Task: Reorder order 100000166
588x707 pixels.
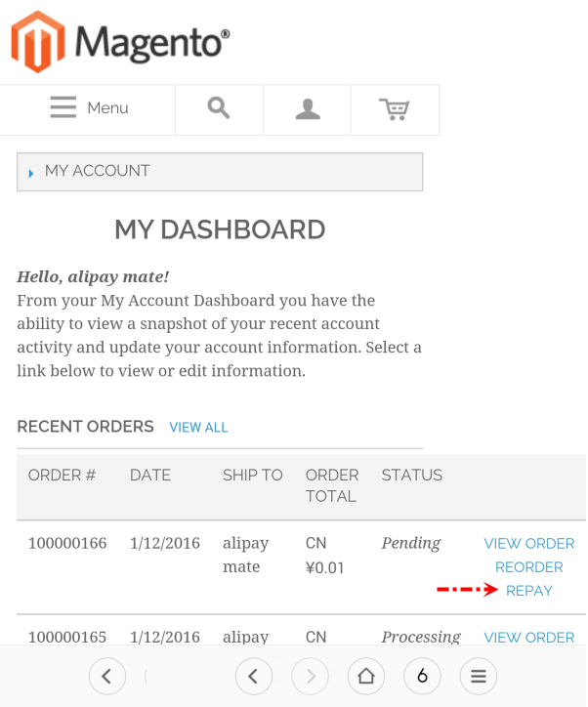Action: point(528,567)
